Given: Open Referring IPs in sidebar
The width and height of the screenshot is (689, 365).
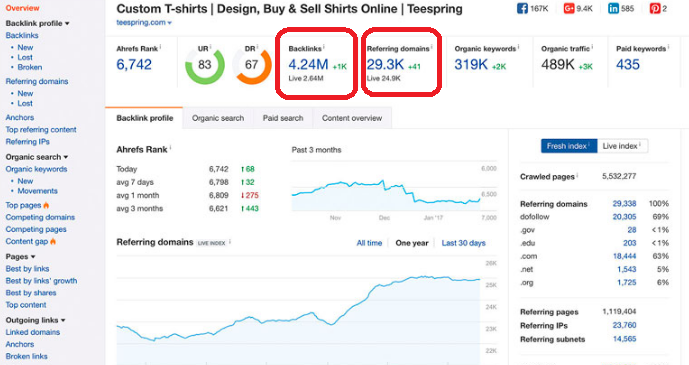Looking at the screenshot, I should [28, 141].
